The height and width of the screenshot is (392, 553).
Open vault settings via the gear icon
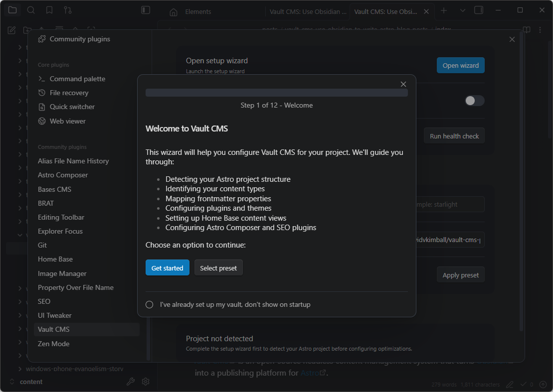[x=146, y=382]
